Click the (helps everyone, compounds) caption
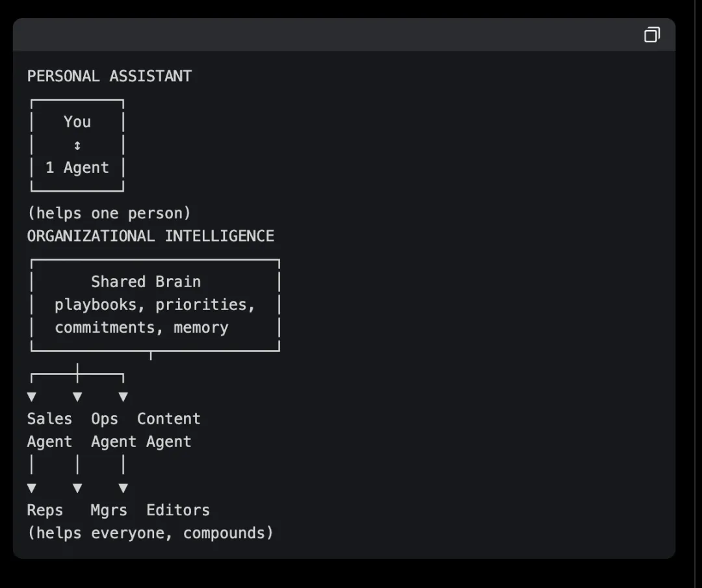This screenshot has width=702, height=588. [150, 533]
